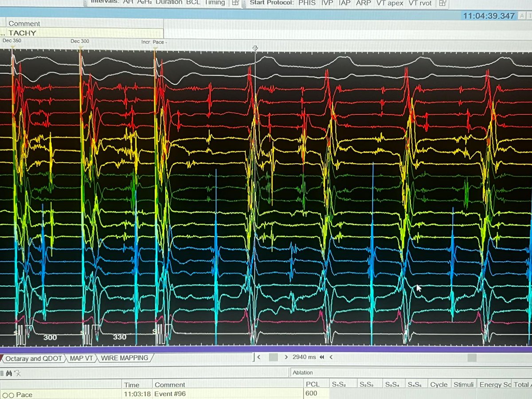Start the VT apex protocol
This screenshot has width=532, height=399.
[x=389, y=3]
